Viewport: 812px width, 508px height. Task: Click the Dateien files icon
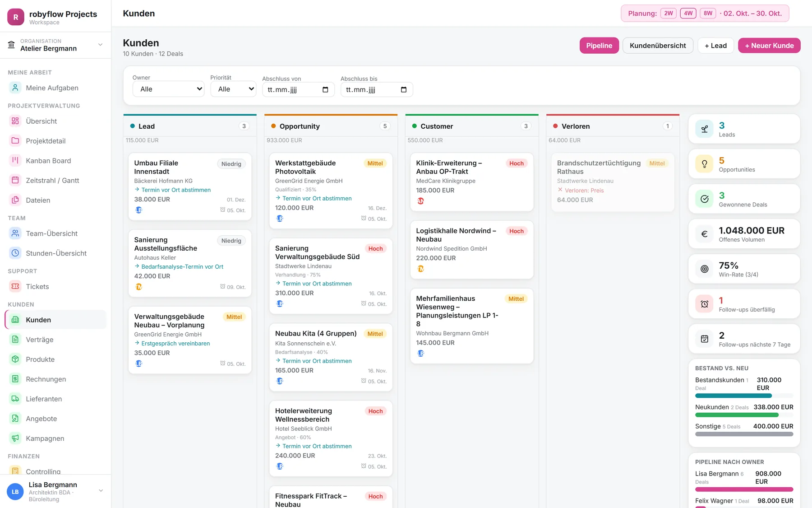click(x=15, y=200)
